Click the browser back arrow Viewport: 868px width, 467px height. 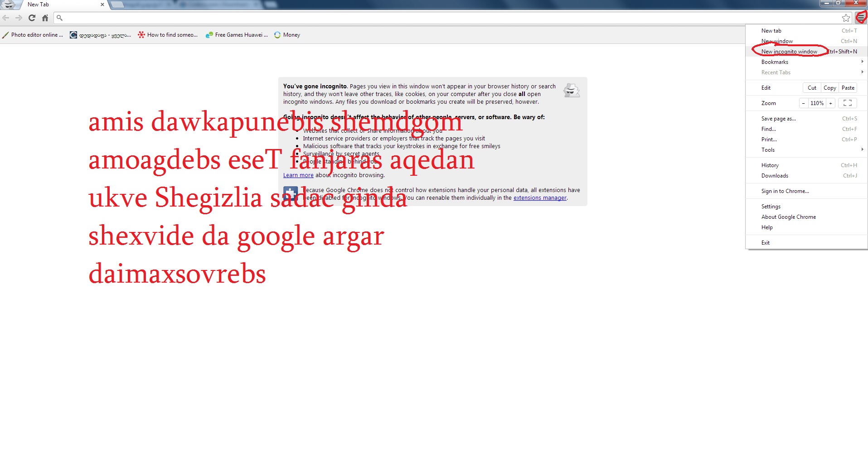[x=6, y=18]
